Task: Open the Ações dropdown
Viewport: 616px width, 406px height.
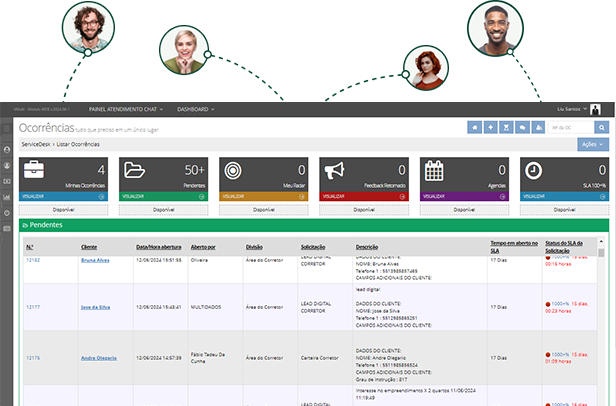Action: coord(593,144)
